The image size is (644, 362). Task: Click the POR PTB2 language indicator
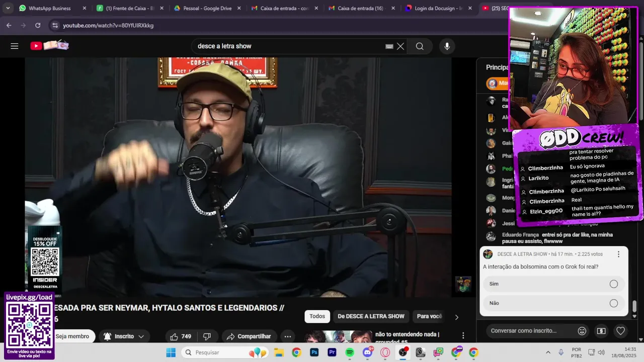pos(577,352)
